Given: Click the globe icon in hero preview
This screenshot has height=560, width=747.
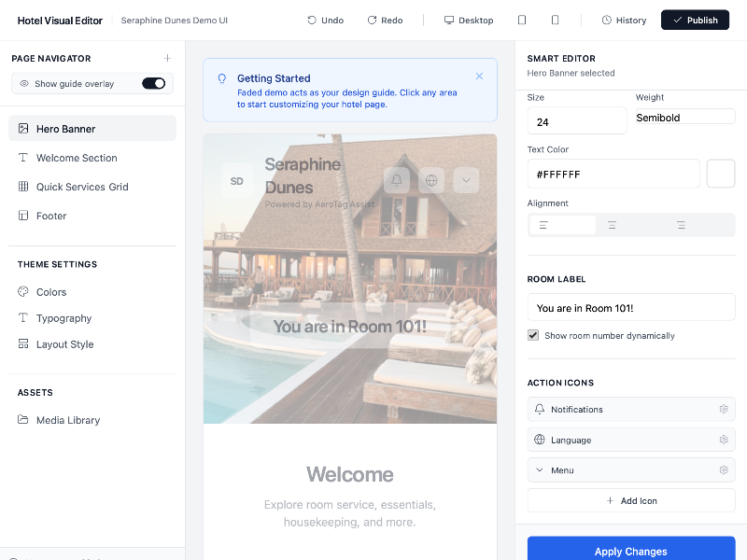Looking at the screenshot, I should pos(431,180).
